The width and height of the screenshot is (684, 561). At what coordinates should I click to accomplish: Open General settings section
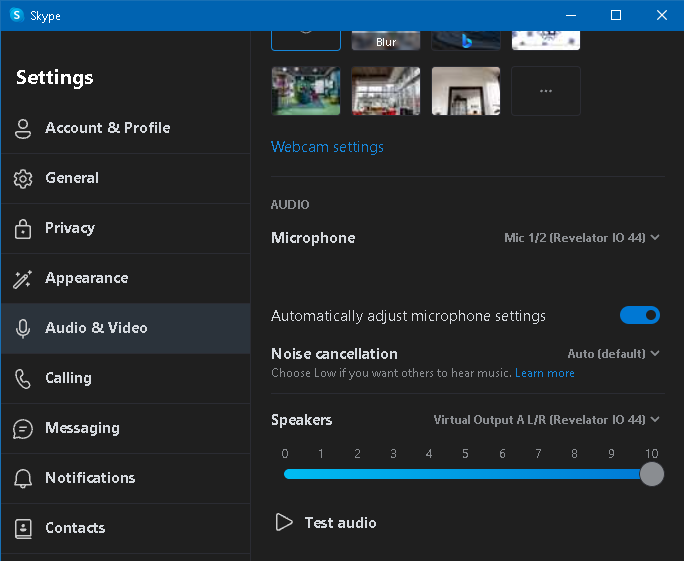point(126,178)
